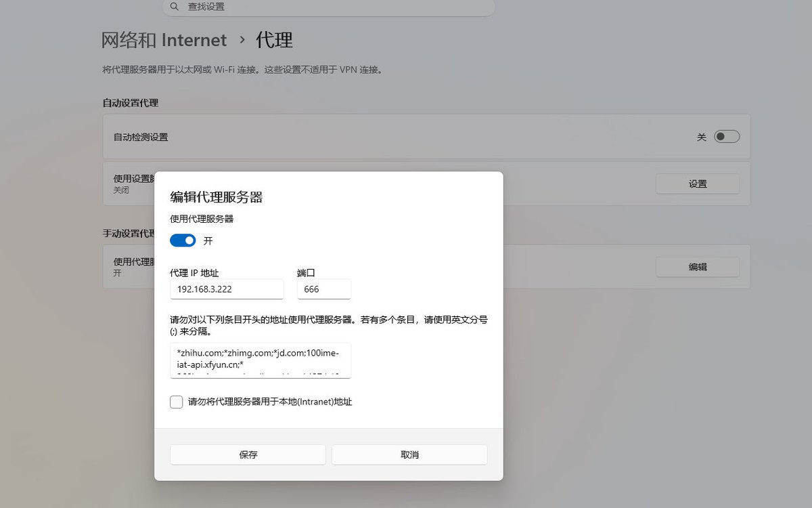812x508 pixels.
Task: Click the 开 label beside dialog switch
Action: pyautogui.click(x=208, y=240)
